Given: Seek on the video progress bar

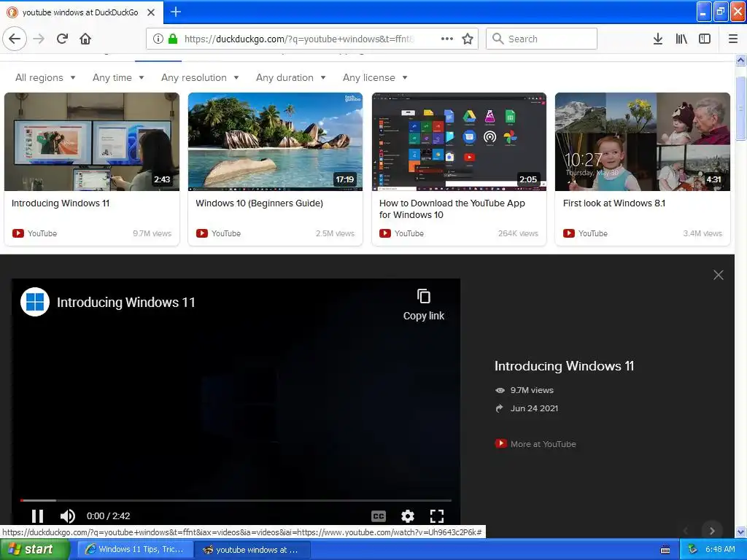Looking at the screenshot, I should [x=236, y=500].
